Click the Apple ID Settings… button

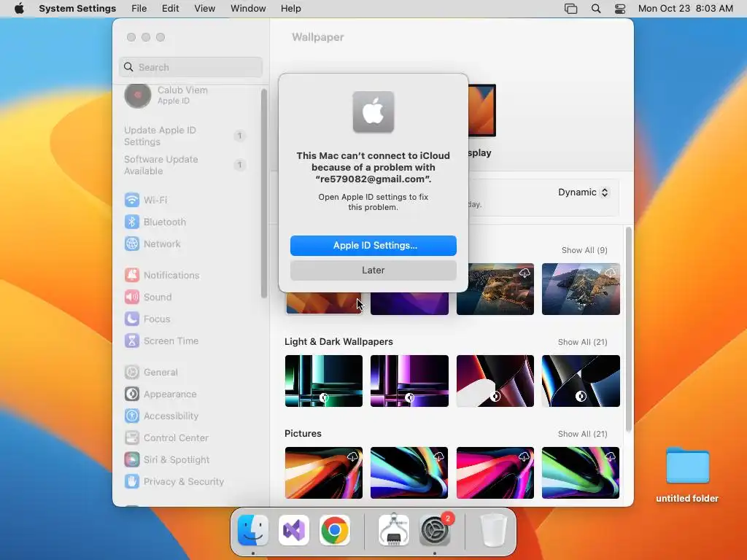click(373, 246)
